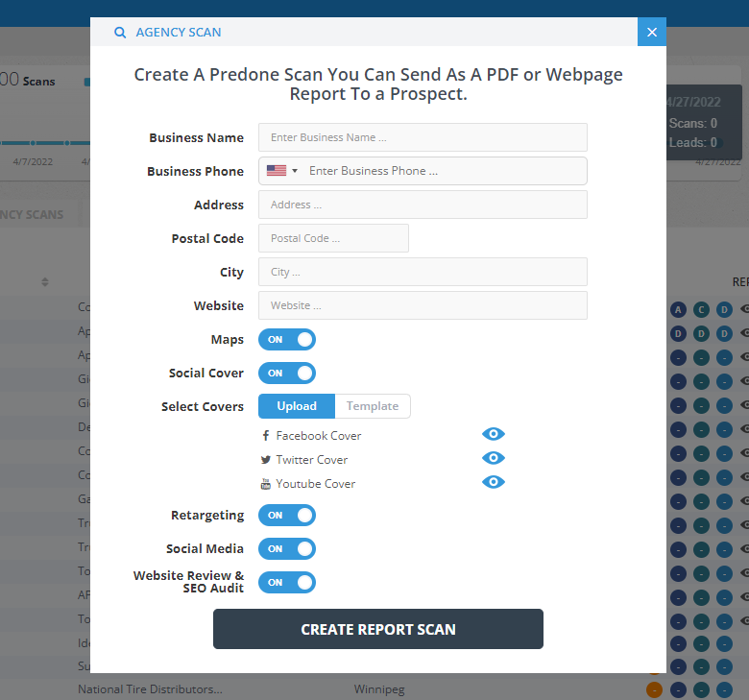Click the magnifier icon next to Agency Scan
The height and width of the screenshot is (700, 749).
pyautogui.click(x=120, y=33)
